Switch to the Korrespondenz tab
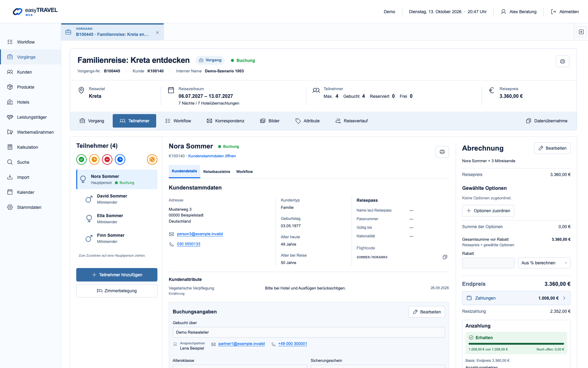The height and width of the screenshot is (368, 588). pos(225,121)
